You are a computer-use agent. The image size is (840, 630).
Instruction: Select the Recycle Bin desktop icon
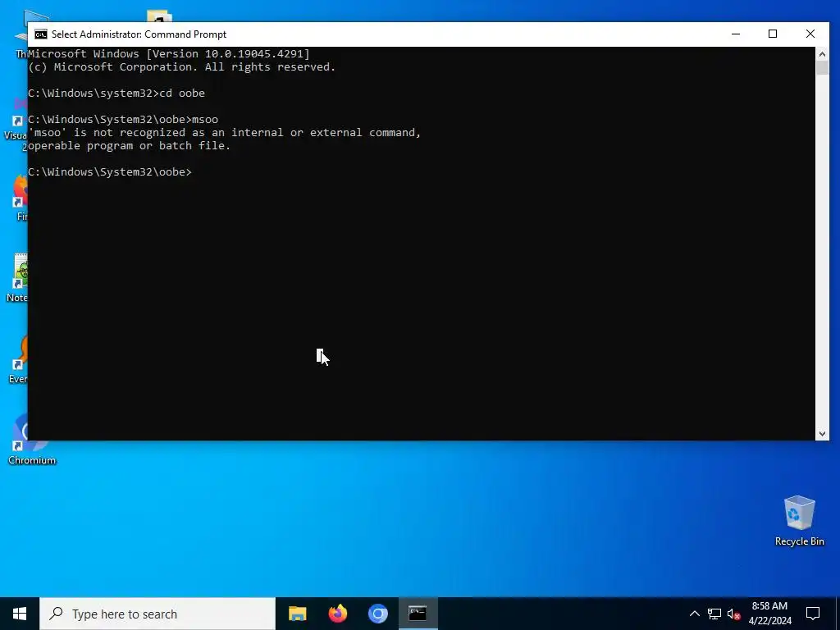tap(799, 520)
